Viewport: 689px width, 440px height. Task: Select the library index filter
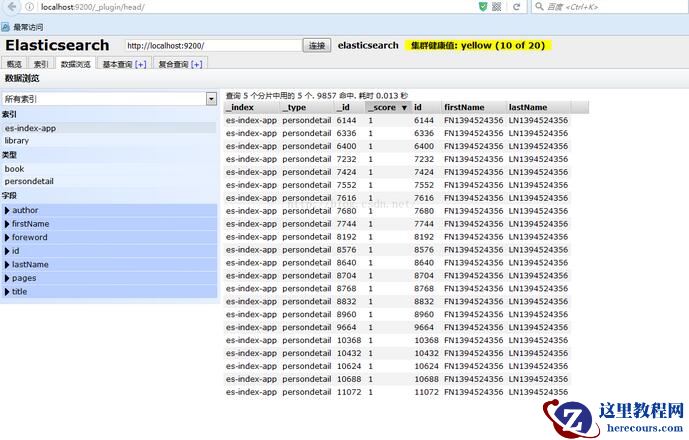pyautogui.click(x=109, y=141)
